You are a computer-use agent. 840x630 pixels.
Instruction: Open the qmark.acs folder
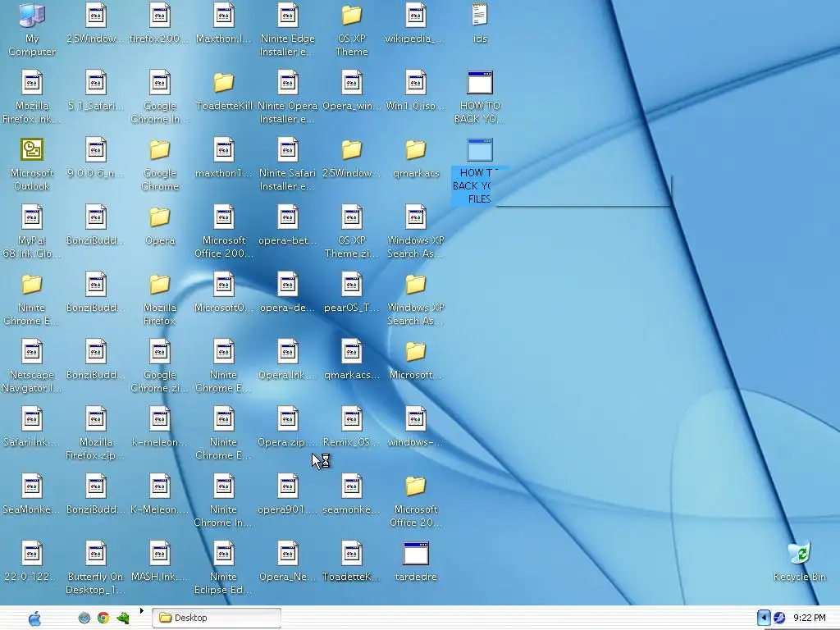point(416,150)
